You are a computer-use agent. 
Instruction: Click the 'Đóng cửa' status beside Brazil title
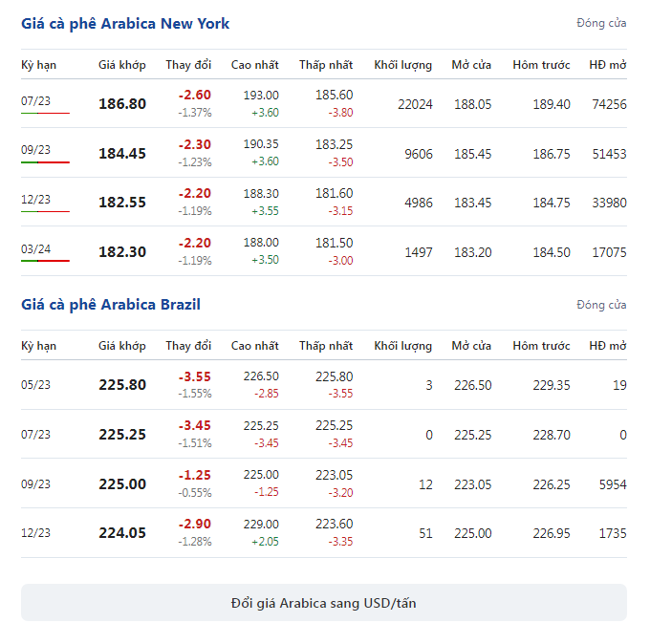click(601, 305)
